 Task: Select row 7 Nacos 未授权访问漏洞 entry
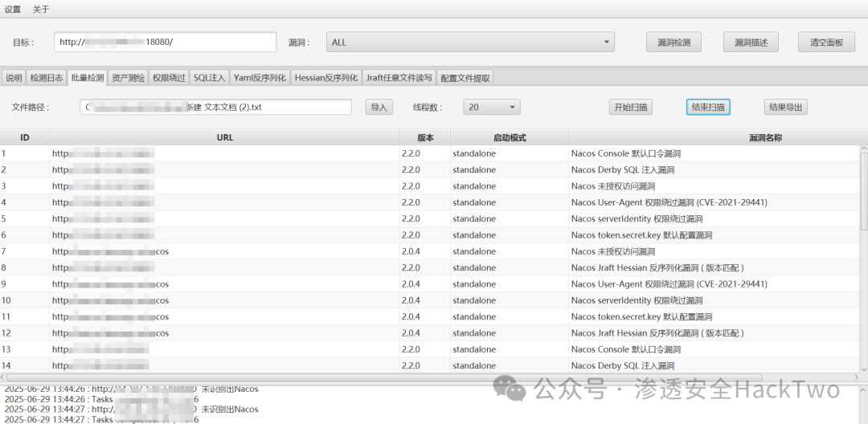point(429,251)
